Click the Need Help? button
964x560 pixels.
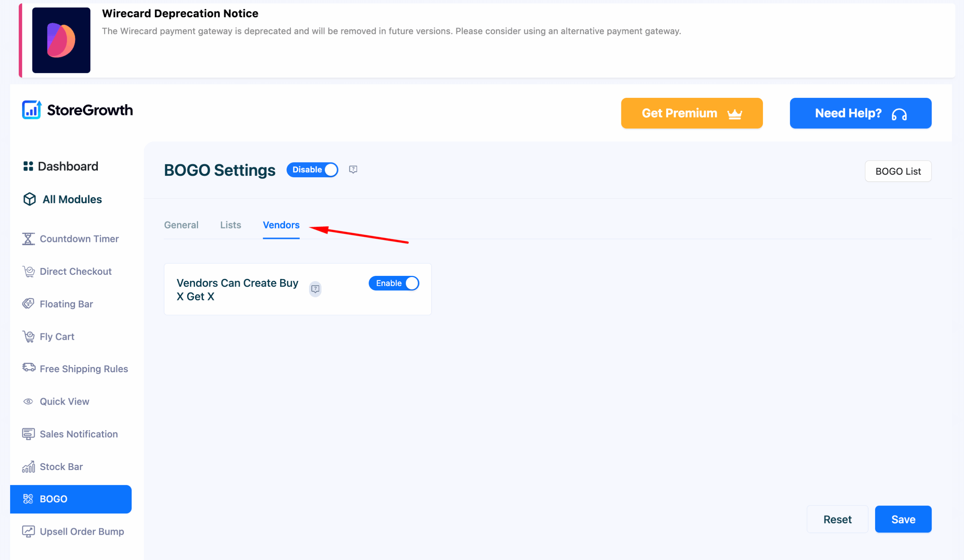[x=860, y=113]
